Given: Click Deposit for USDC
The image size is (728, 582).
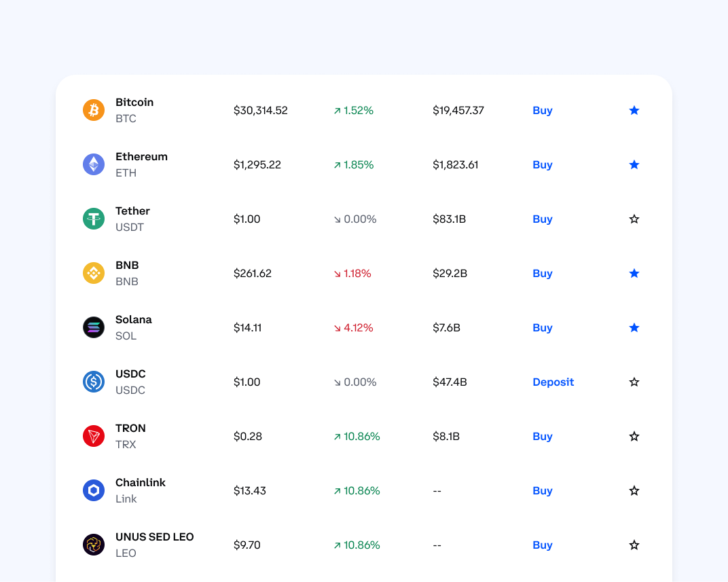Looking at the screenshot, I should 553,382.
